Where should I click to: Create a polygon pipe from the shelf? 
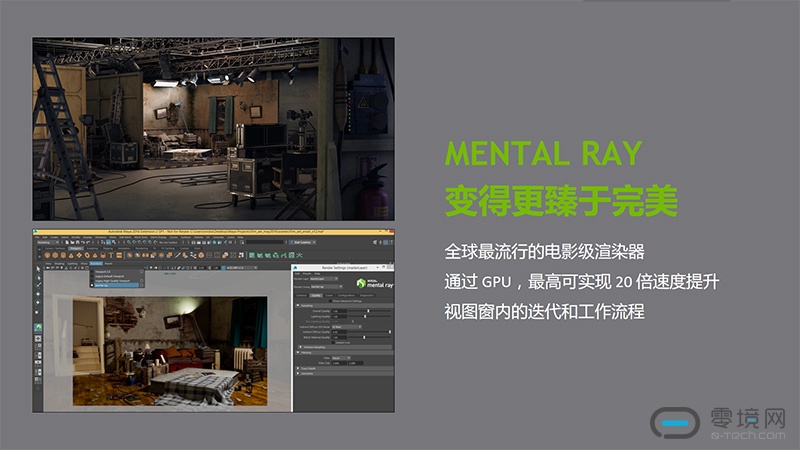point(103,255)
